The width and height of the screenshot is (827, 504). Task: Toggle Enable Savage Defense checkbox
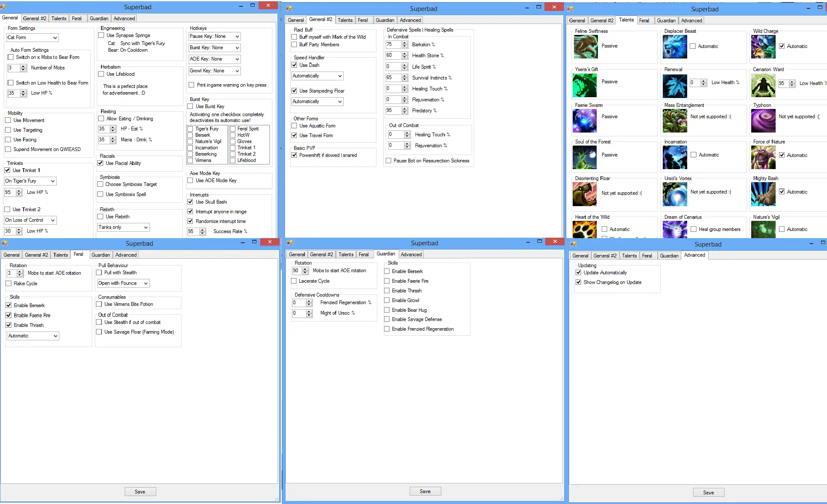coord(387,319)
